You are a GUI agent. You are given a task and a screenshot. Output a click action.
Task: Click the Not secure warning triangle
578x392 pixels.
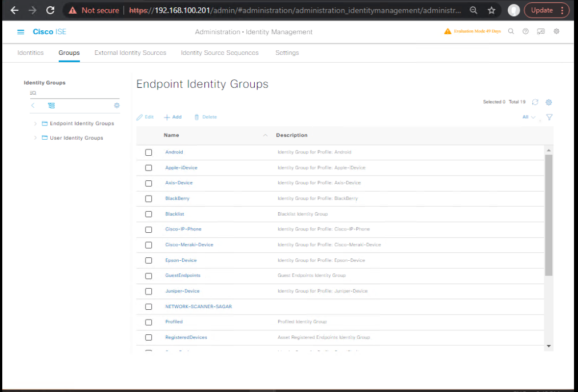tap(73, 11)
